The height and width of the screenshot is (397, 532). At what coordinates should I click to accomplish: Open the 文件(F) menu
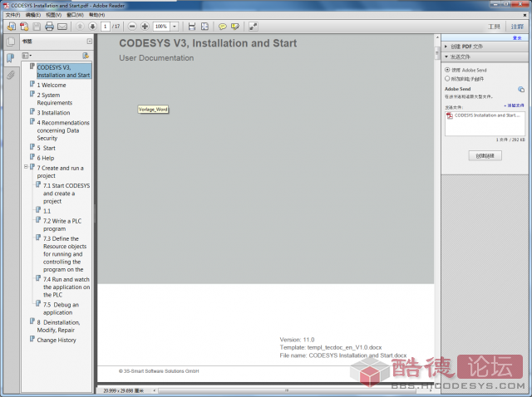tap(12, 15)
